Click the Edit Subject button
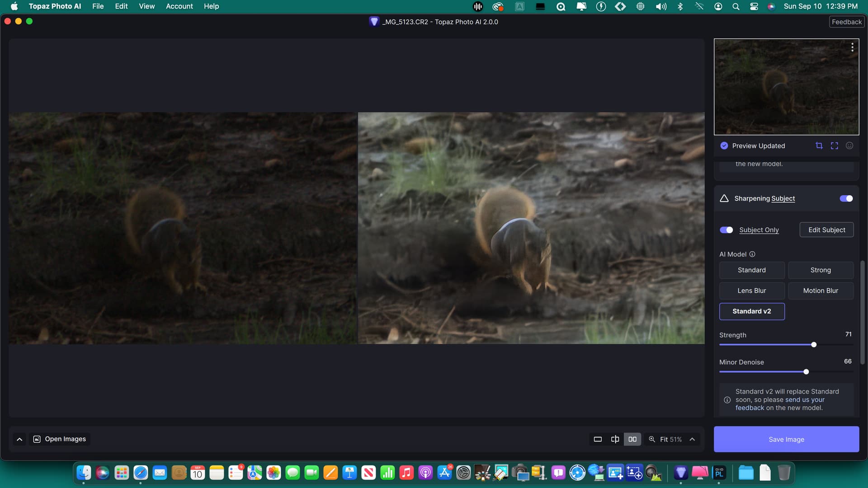868x488 pixels. [x=826, y=230]
